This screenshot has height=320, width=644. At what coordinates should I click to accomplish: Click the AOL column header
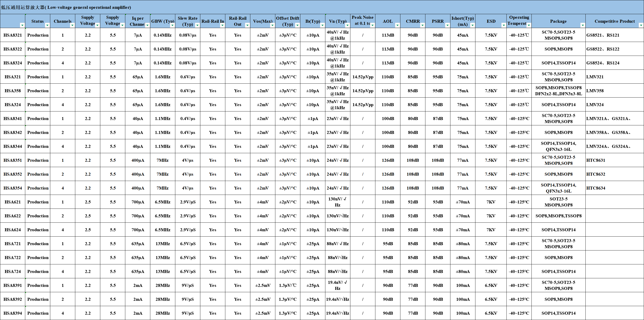[x=387, y=21]
